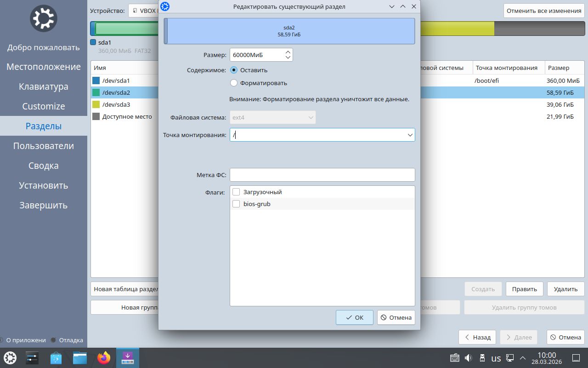Launch Firefox from the taskbar
588x368 pixels.
104,358
